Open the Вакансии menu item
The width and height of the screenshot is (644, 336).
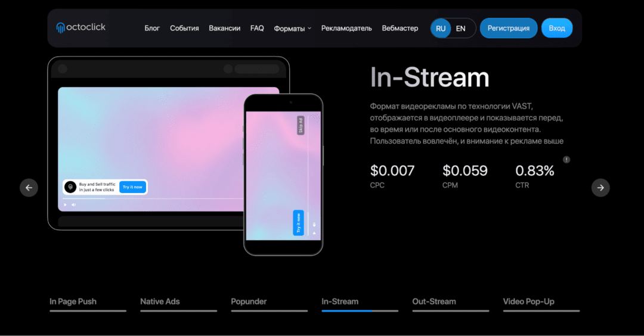click(x=224, y=29)
